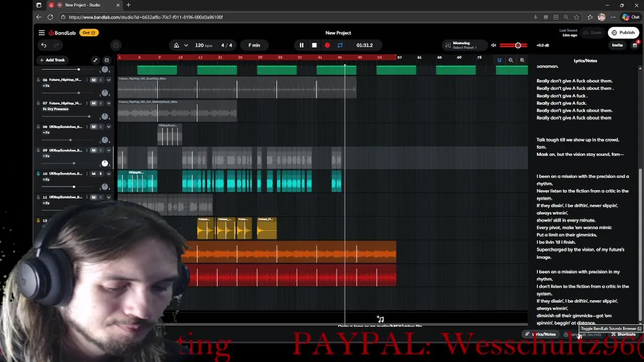Toggle the Lyrics/Notes panel tab
Image resolution: width=644 pixels, height=362 pixels.
point(541,334)
